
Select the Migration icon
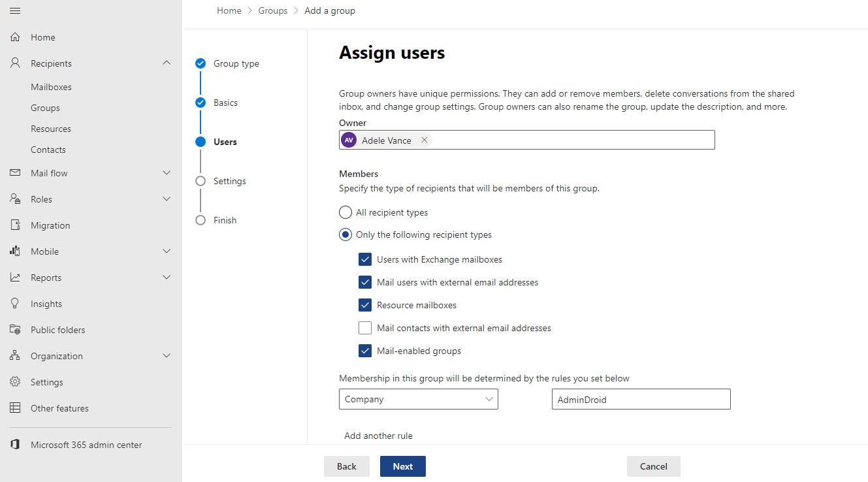[x=14, y=225]
